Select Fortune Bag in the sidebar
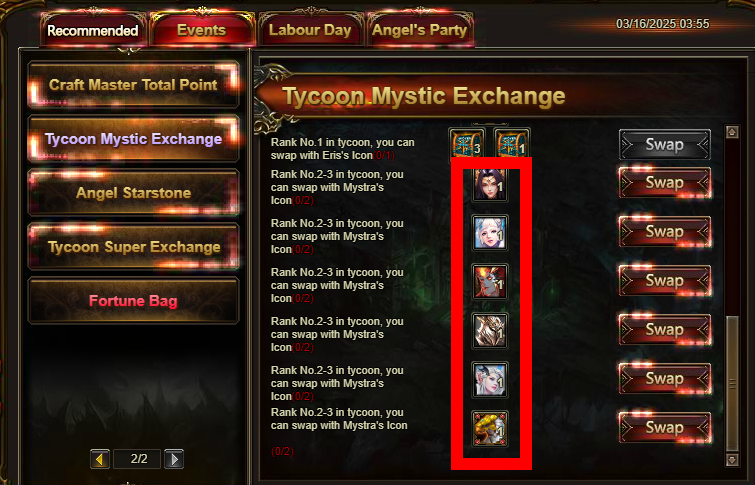This screenshot has height=485, width=755. [x=134, y=301]
